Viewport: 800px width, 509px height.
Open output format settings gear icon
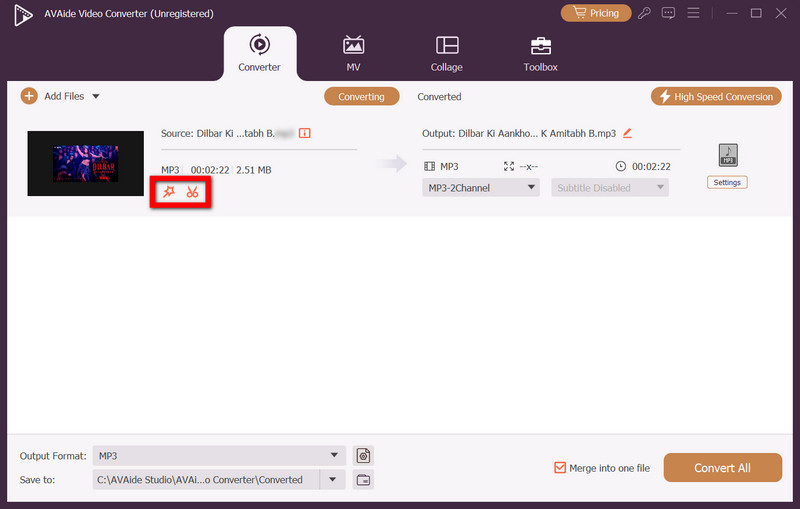coord(363,456)
